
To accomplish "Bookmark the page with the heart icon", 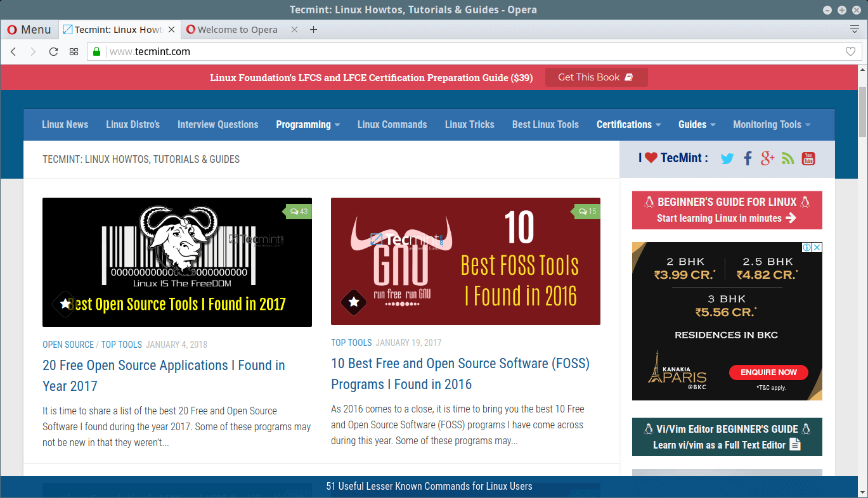I will pos(851,52).
